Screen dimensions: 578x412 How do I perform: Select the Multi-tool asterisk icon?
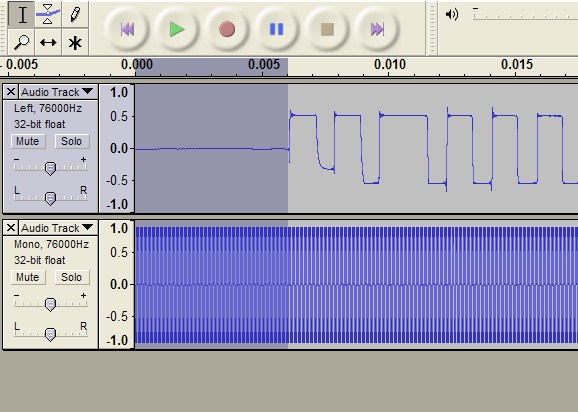75,42
